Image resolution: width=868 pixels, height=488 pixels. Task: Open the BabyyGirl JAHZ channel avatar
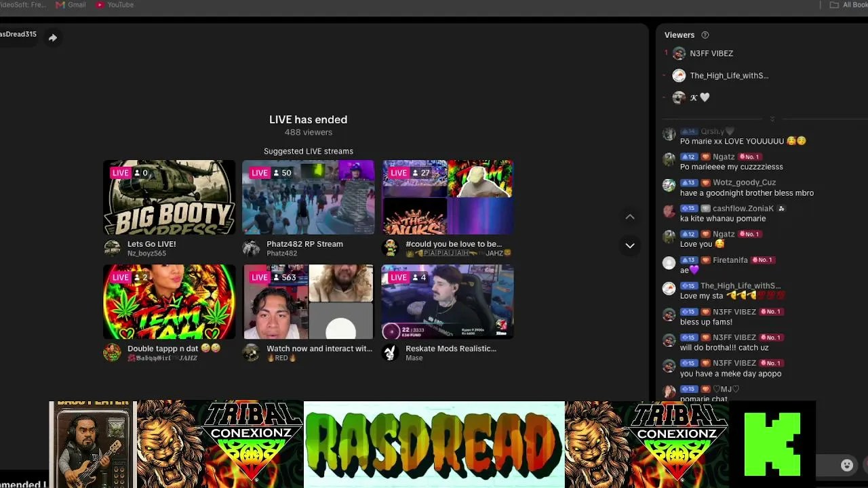click(x=112, y=352)
